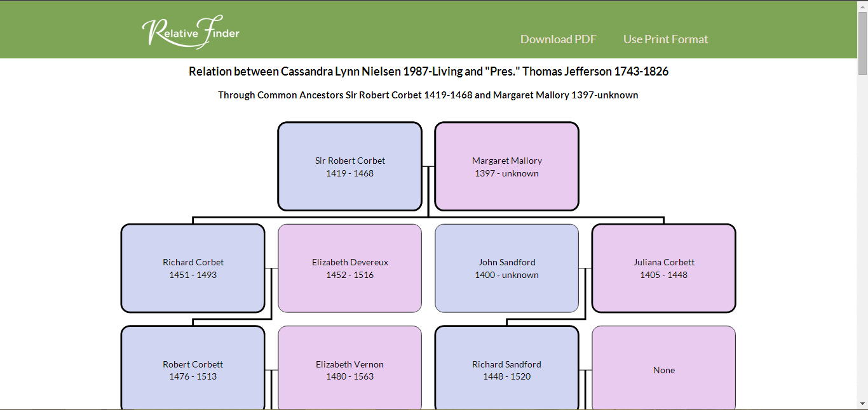The height and width of the screenshot is (410, 868).
Task: Select the Sir Robert Corbet card
Action: point(350,166)
